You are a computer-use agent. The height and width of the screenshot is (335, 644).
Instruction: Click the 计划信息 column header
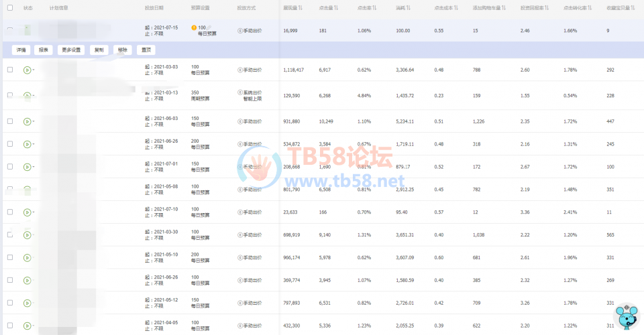(59, 8)
